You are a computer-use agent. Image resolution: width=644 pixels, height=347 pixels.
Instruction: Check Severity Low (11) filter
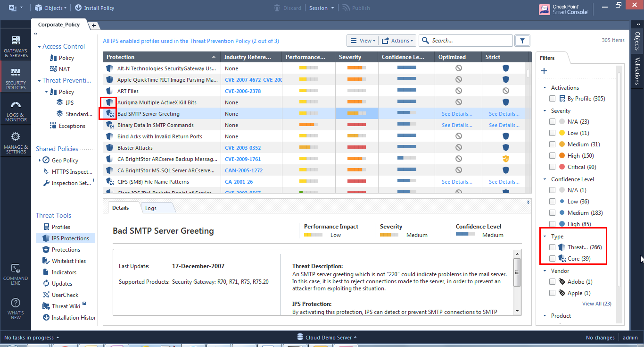pos(552,133)
